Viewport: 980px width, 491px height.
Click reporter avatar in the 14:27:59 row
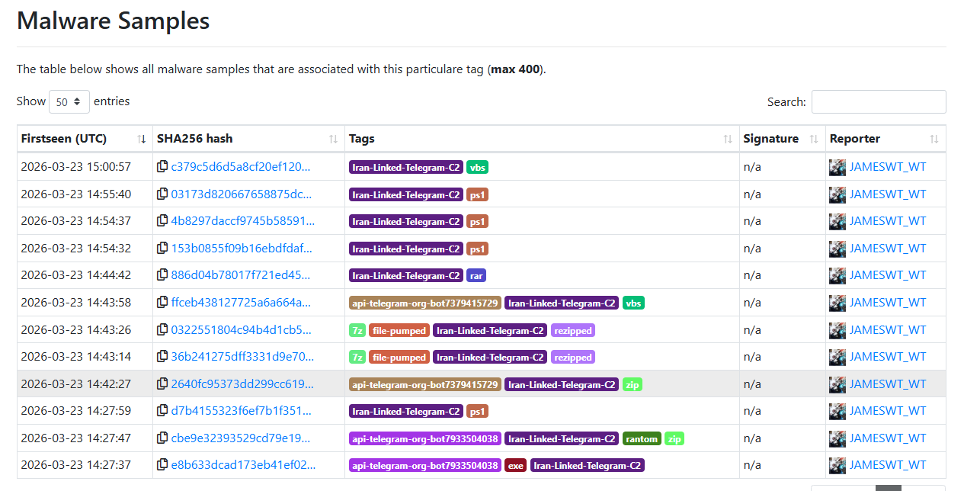(837, 411)
